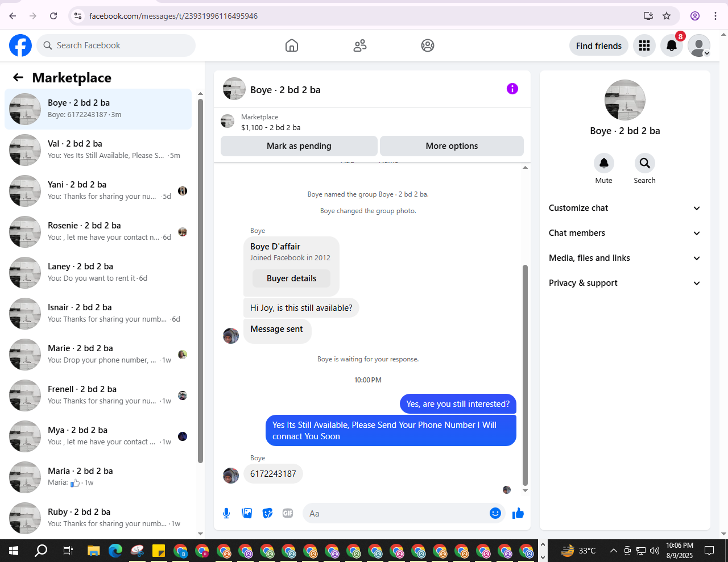Screen dimensions: 728x562
Task: Click the More options button
Action: pyautogui.click(x=452, y=146)
